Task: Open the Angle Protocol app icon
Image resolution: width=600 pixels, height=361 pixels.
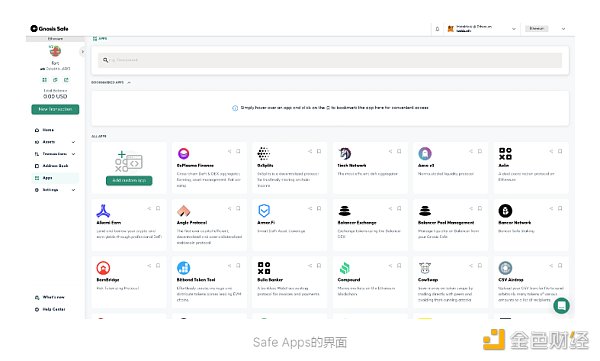Action: 184,211
